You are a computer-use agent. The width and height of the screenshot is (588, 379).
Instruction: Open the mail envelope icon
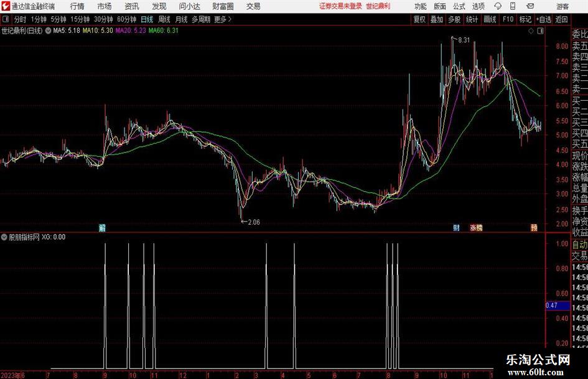coord(530,6)
